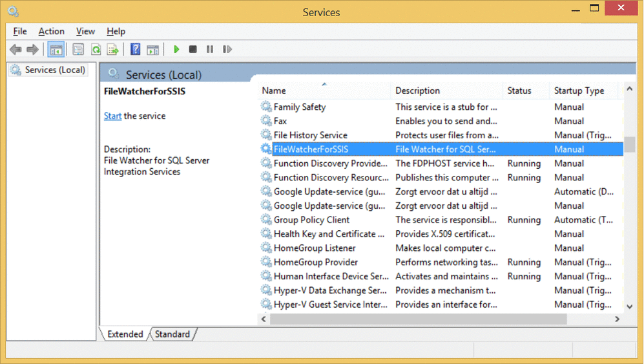644x364 pixels.
Task: Click gear icon beside Fax service
Action: pyautogui.click(x=266, y=120)
